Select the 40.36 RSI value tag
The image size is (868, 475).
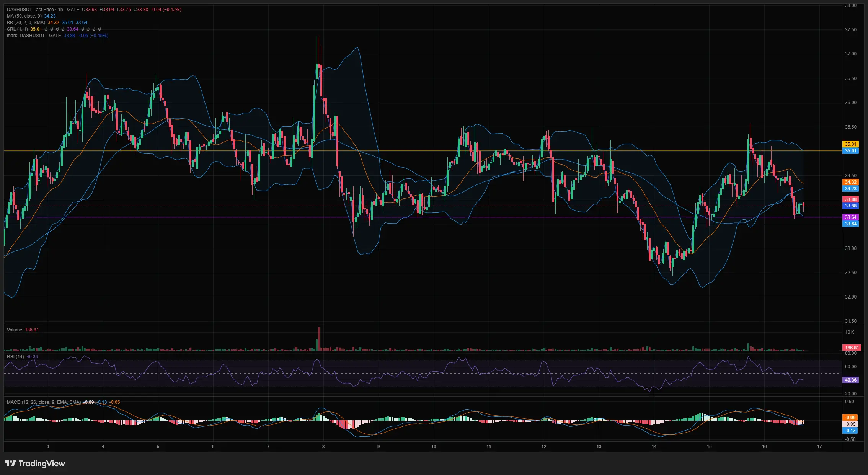pos(850,380)
